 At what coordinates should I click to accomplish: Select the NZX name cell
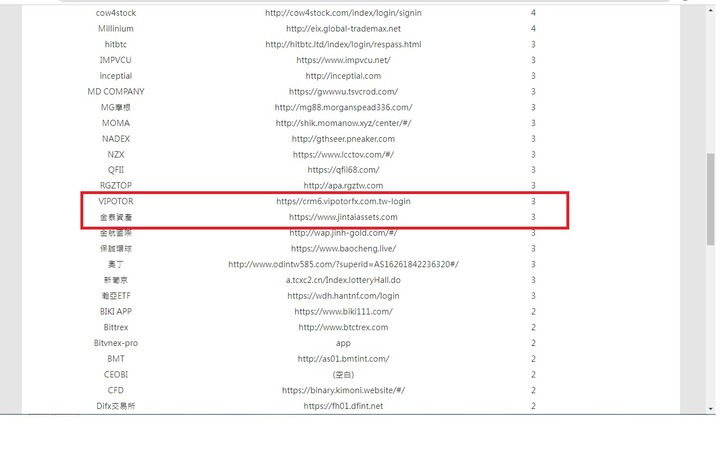point(116,154)
